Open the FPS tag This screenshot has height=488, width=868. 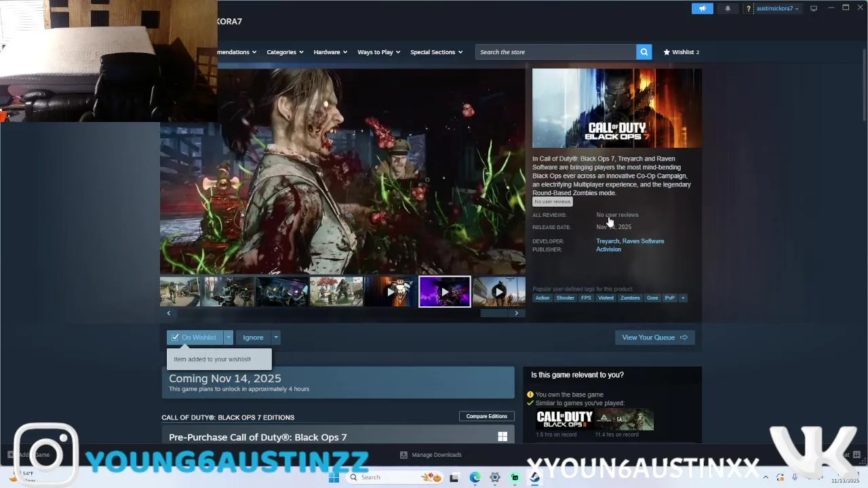(586, 298)
